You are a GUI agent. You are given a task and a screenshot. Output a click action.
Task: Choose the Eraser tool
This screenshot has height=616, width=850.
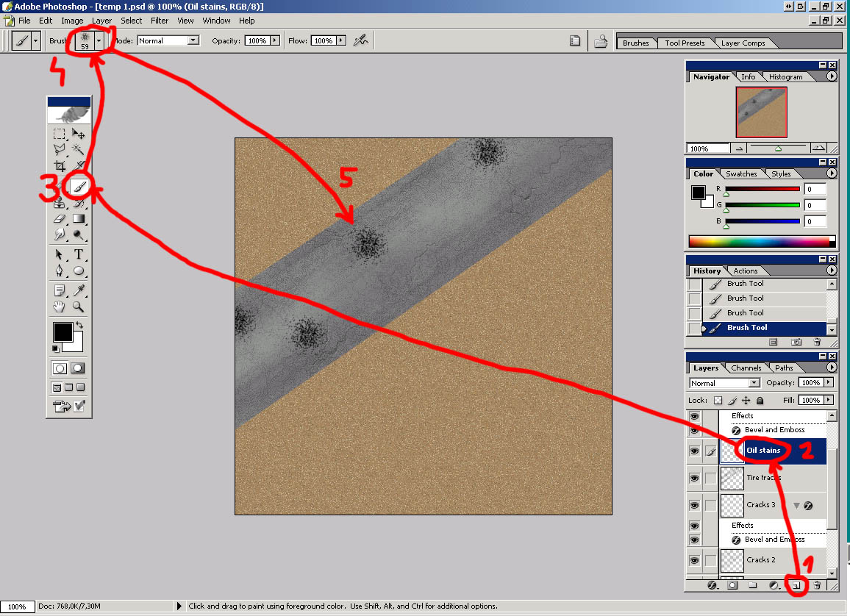pos(60,219)
